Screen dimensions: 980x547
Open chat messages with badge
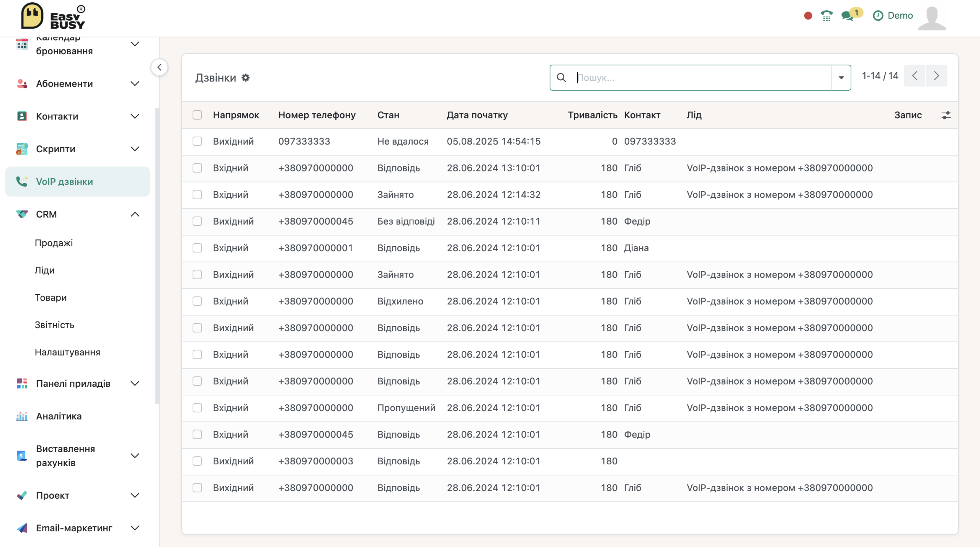pos(852,15)
